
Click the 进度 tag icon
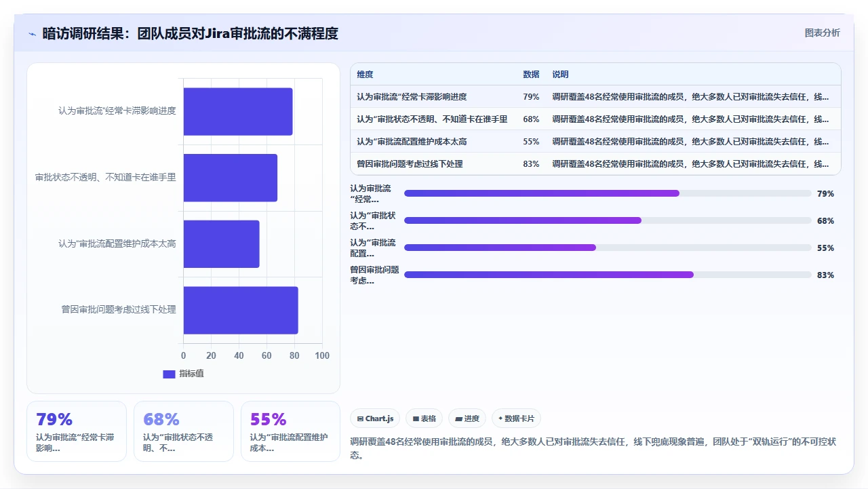coord(458,418)
